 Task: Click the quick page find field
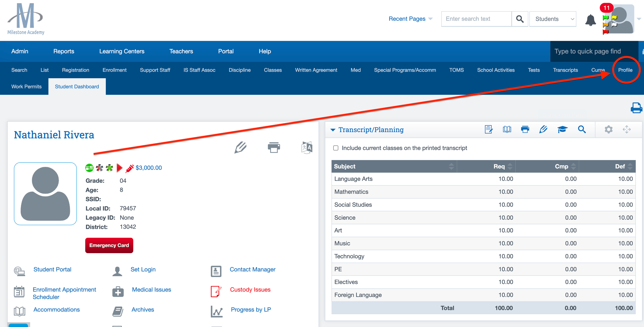594,51
